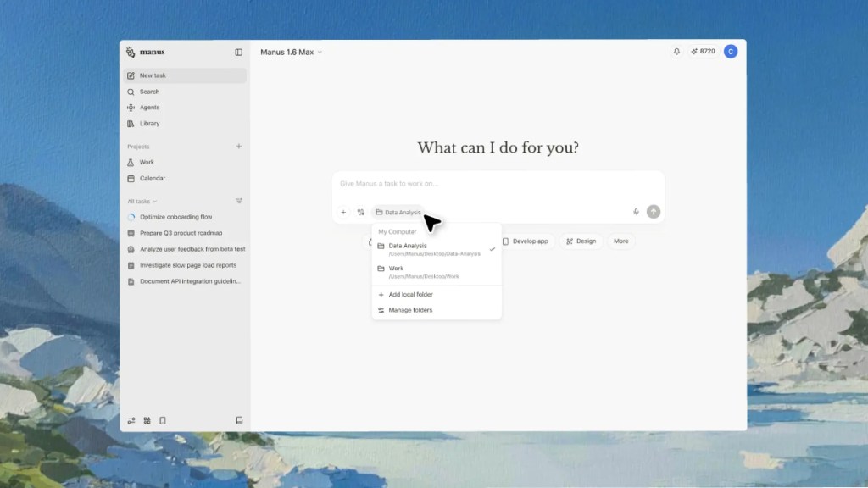The image size is (868, 488).
Task: Collapse the sidebar with the panel icon
Action: coord(238,52)
